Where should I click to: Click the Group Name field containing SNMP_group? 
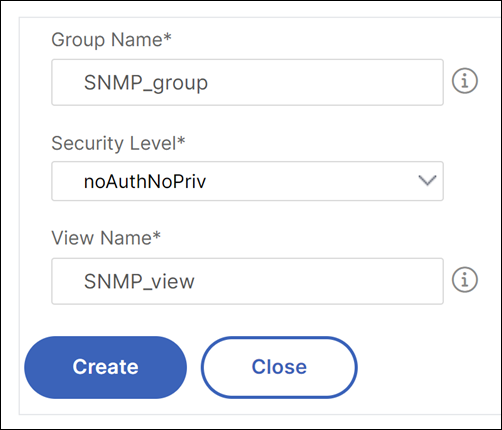(247, 82)
